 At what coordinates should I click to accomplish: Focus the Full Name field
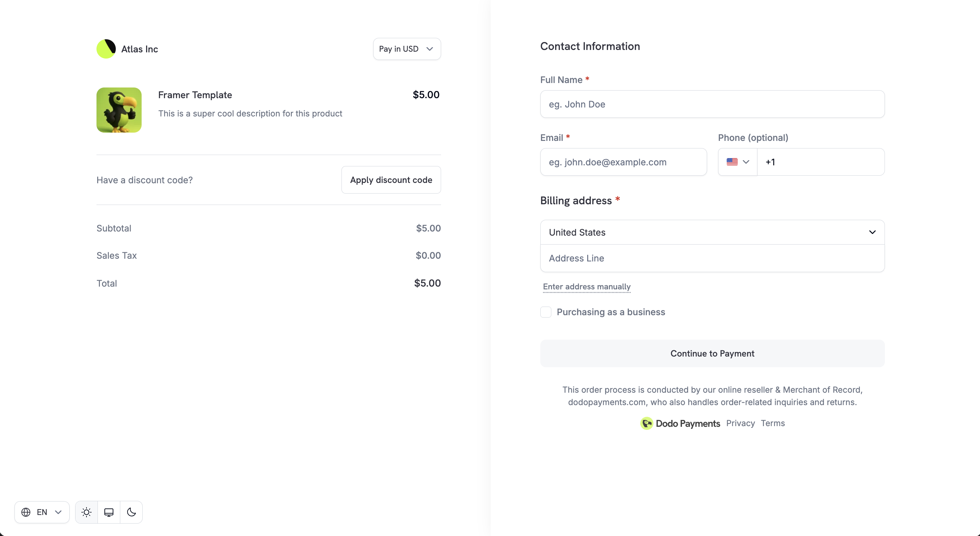point(712,104)
